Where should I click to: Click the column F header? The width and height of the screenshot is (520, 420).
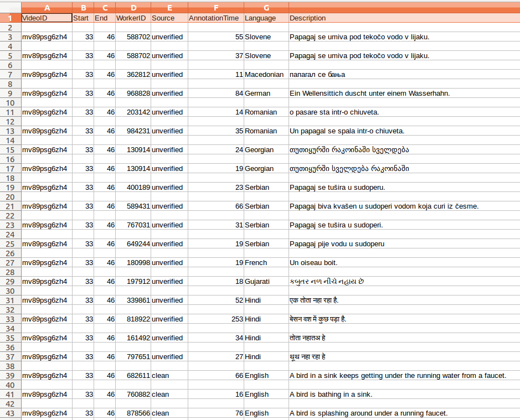pos(215,8)
